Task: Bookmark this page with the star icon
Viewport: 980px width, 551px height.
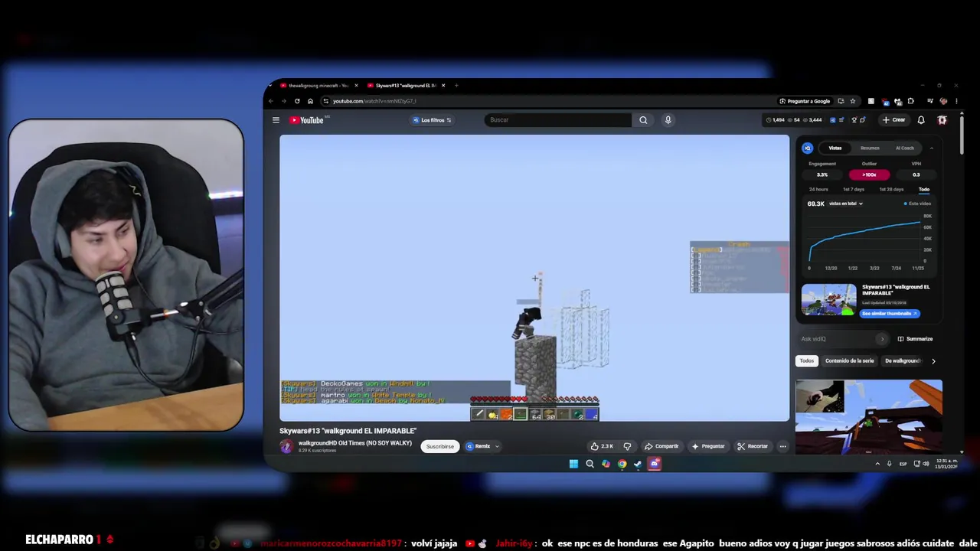Action: point(852,101)
